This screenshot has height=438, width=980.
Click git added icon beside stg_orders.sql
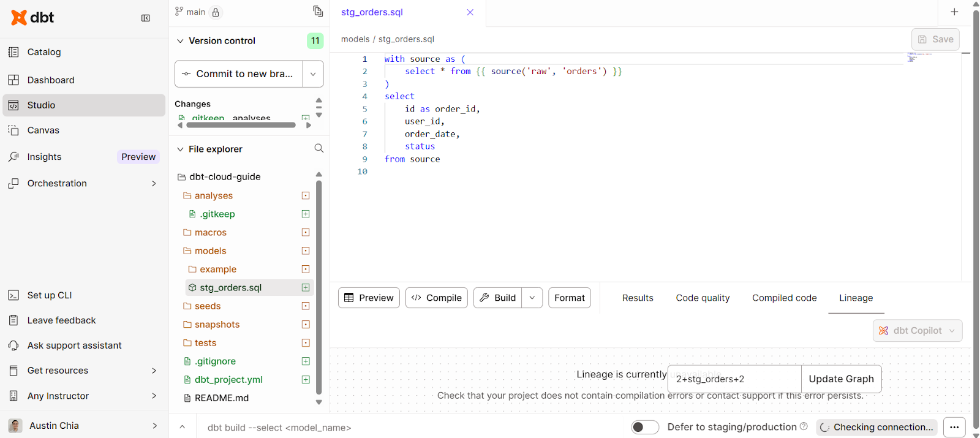pos(306,288)
